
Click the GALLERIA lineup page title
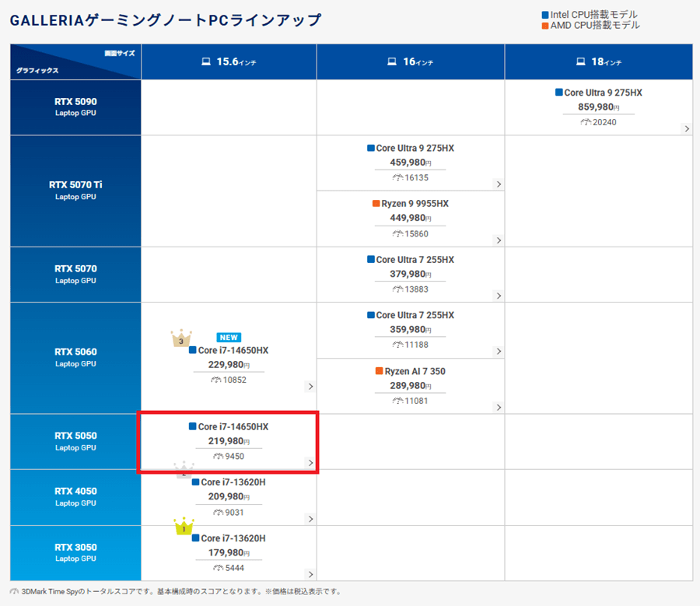pyautogui.click(x=165, y=20)
